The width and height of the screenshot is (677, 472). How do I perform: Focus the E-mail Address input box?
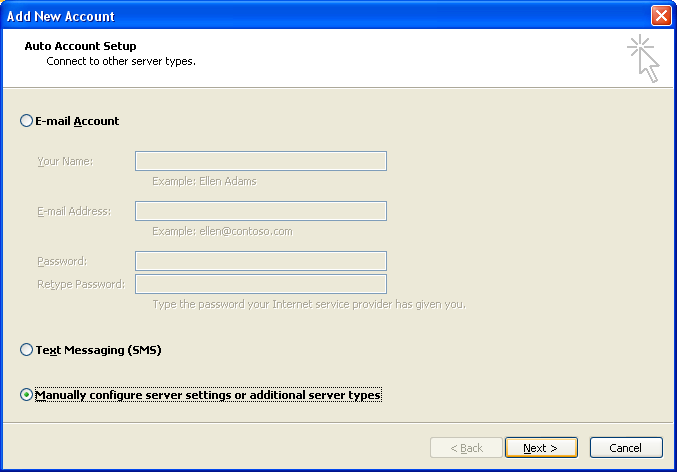click(261, 211)
